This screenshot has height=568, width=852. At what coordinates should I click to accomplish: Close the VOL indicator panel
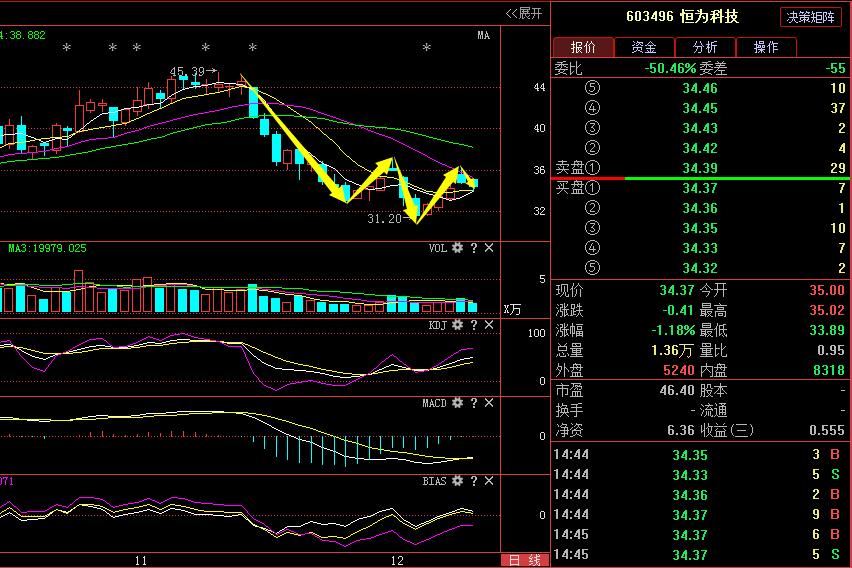pyautogui.click(x=489, y=248)
